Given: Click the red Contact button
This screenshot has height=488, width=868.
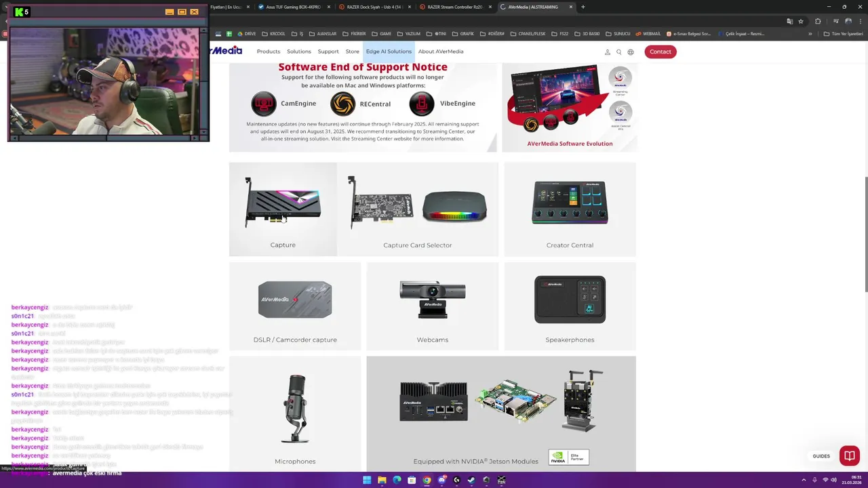Looking at the screenshot, I should pyautogui.click(x=660, y=52).
